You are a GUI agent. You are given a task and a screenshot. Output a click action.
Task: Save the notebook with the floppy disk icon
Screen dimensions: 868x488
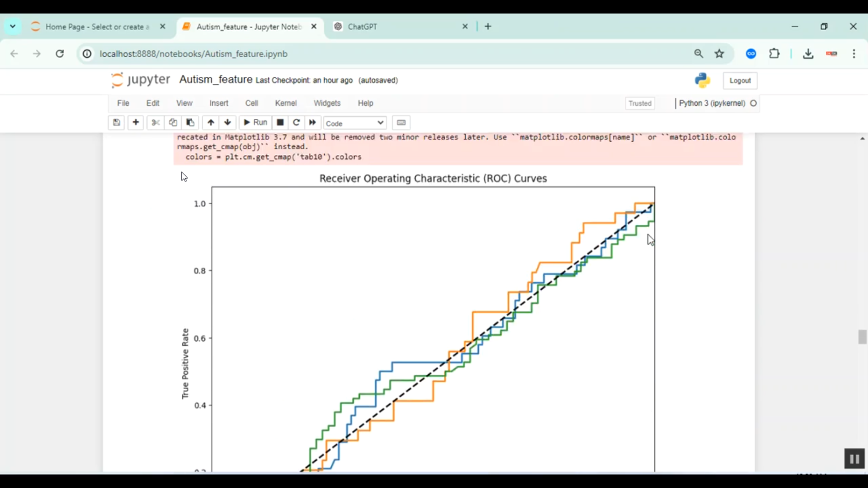coord(116,123)
